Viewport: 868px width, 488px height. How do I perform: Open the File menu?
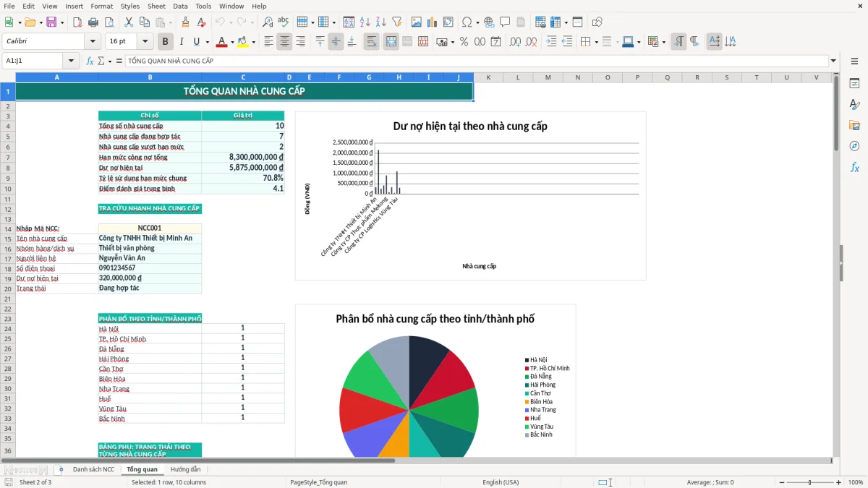(x=9, y=6)
